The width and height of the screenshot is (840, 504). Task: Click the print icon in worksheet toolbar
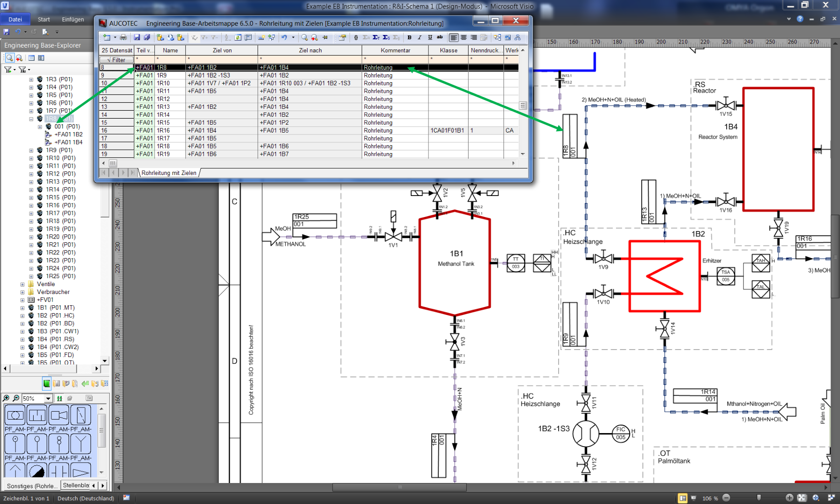(x=123, y=37)
